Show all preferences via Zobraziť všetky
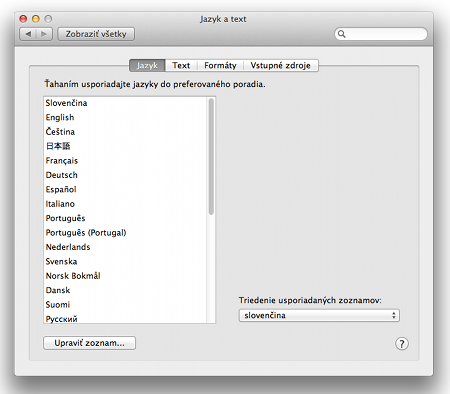The image size is (450, 394). [x=96, y=34]
